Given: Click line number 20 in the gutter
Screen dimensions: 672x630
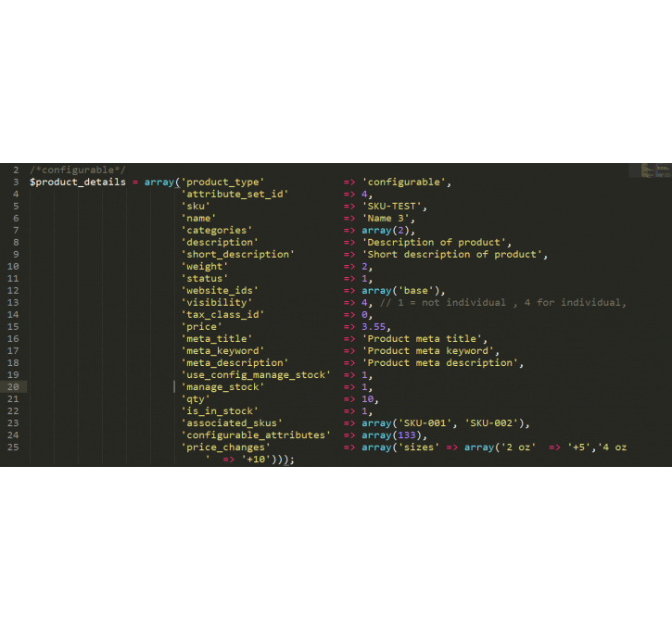Looking at the screenshot, I should click(x=13, y=386).
